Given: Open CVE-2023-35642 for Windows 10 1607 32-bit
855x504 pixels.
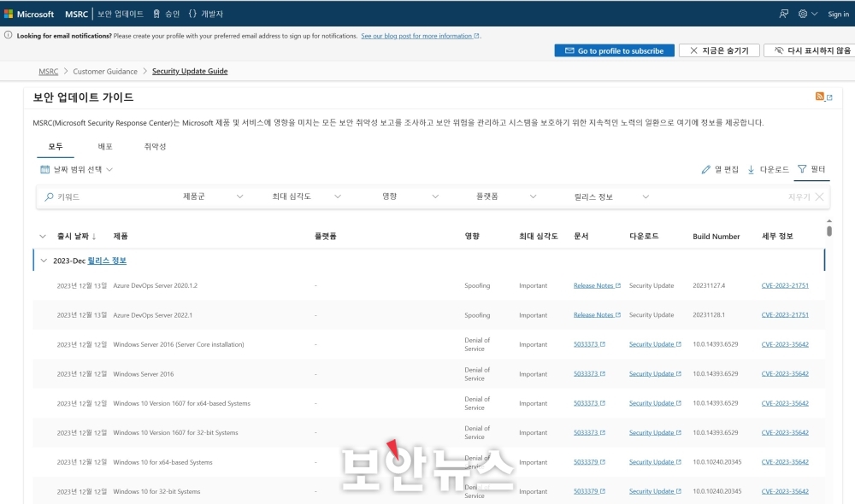Looking at the screenshot, I should 785,432.
